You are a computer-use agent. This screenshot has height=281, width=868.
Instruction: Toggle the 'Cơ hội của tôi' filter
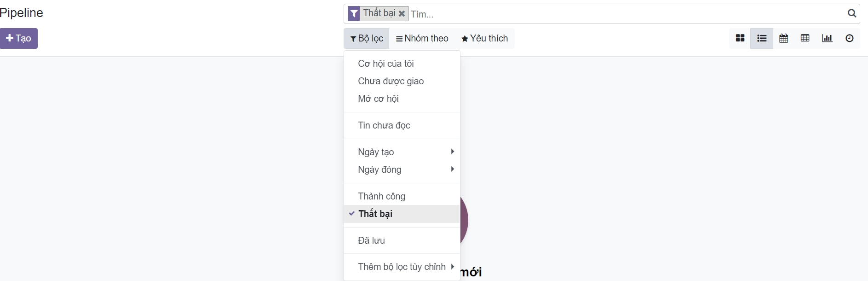(x=385, y=64)
